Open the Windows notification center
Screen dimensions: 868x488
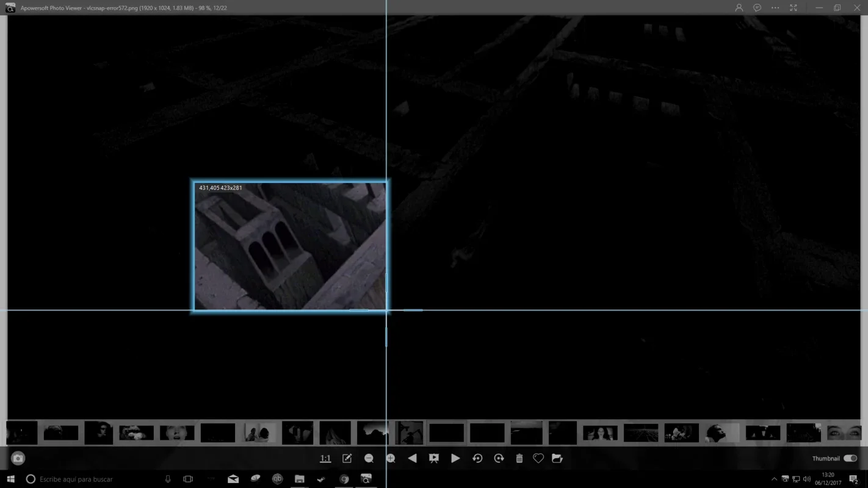[855, 479]
